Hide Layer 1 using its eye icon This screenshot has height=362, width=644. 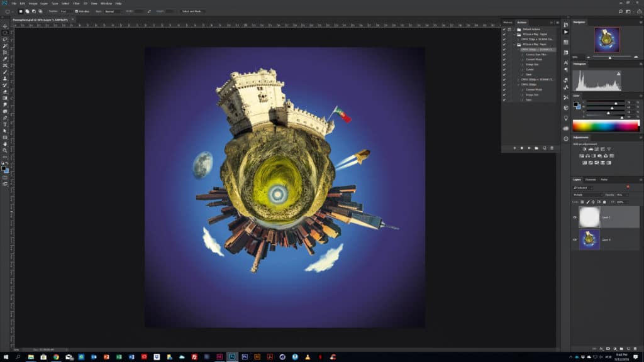click(x=575, y=217)
